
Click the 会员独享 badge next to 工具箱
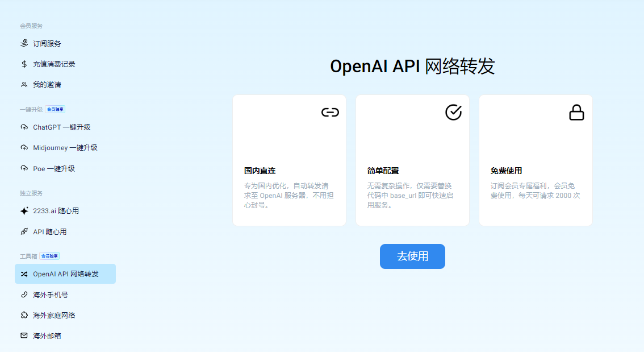click(49, 256)
